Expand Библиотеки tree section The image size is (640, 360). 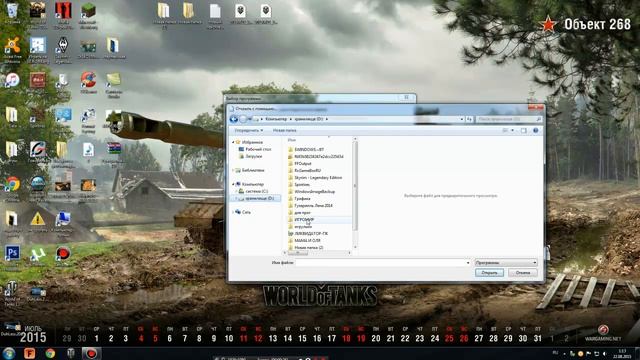coord(233,170)
